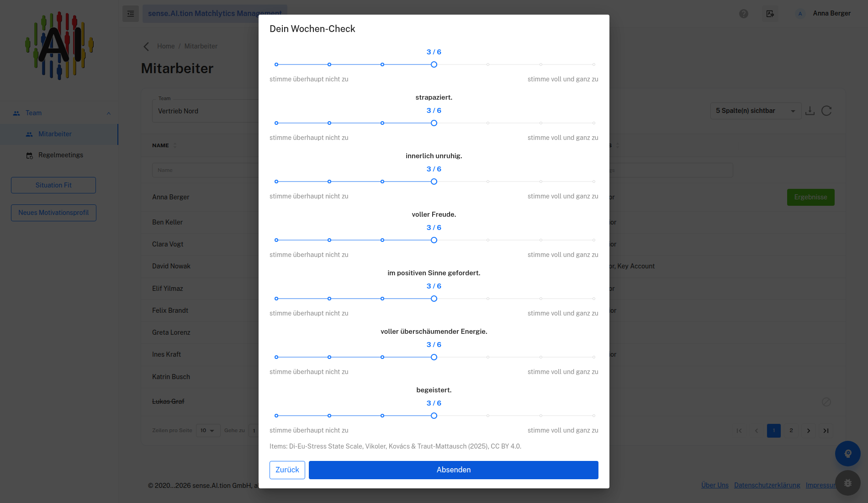Expand the '5 Spalte(n) sichtbar' dropdown
This screenshot has height=503, width=868.
(756, 111)
